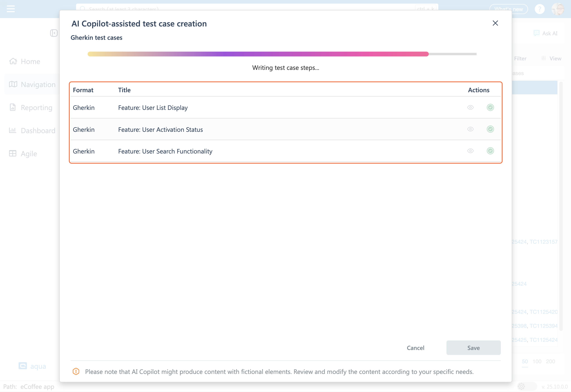Image resolution: width=571 pixels, height=392 pixels.
Task: Open the user profile avatar
Action: point(557,9)
